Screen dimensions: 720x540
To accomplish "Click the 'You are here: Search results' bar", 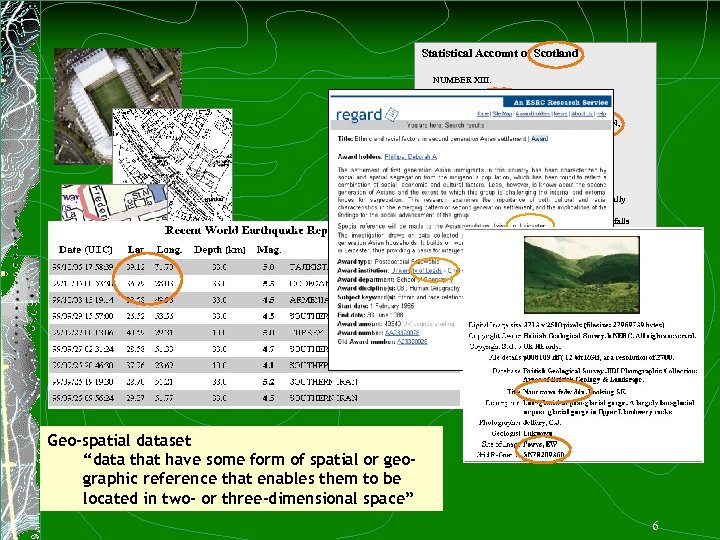I will 472,125.
